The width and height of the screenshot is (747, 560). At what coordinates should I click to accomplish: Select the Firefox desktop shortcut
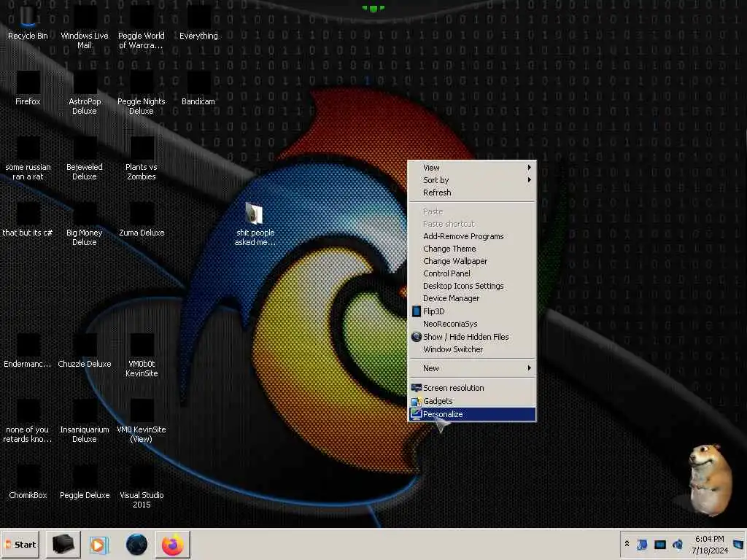point(28,88)
